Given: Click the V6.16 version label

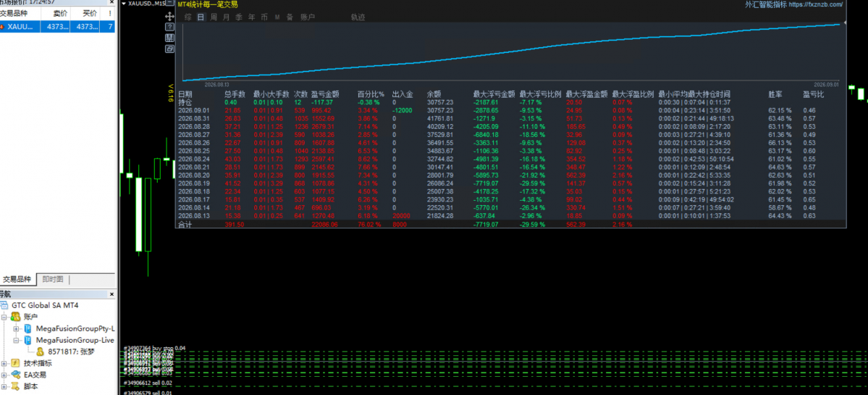Looking at the screenshot, I should coord(171,93).
